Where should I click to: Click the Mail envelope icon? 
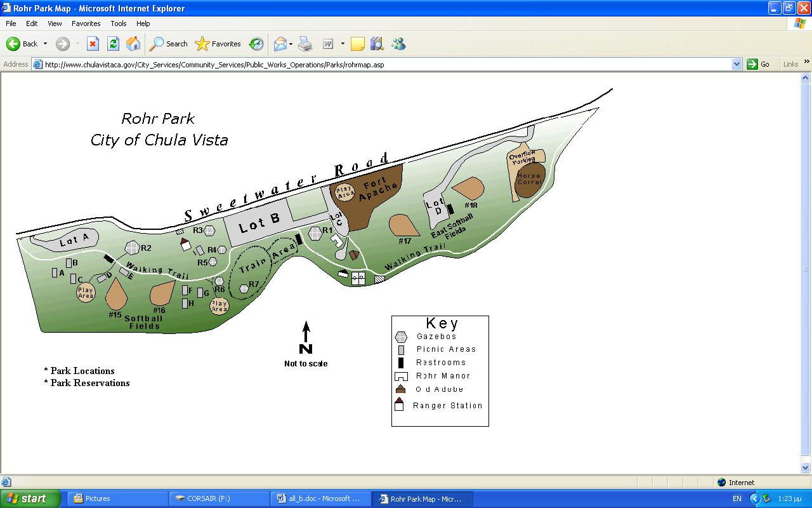(x=280, y=44)
